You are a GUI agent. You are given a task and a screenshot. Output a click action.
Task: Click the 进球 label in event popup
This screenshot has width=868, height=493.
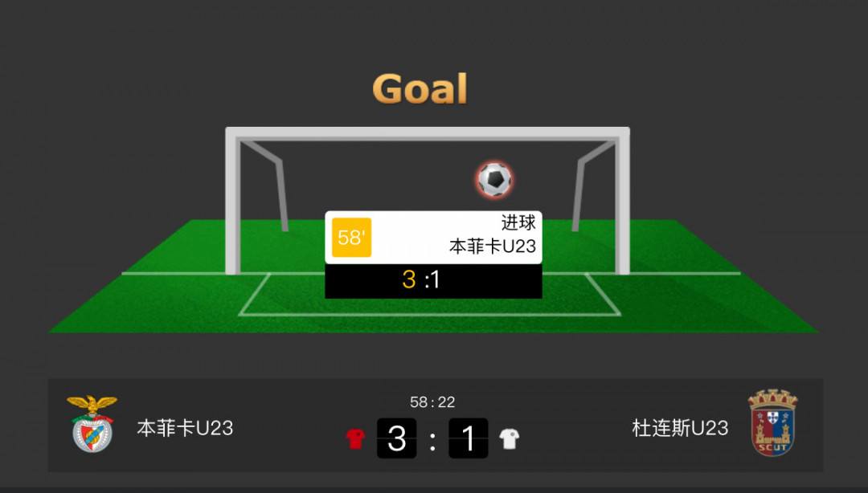(x=518, y=222)
